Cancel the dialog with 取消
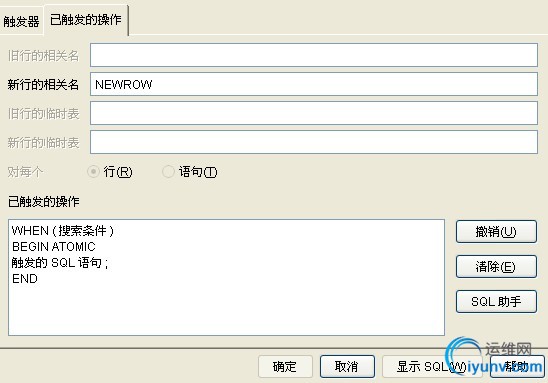This screenshot has height=383, width=548. pyautogui.click(x=347, y=367)
